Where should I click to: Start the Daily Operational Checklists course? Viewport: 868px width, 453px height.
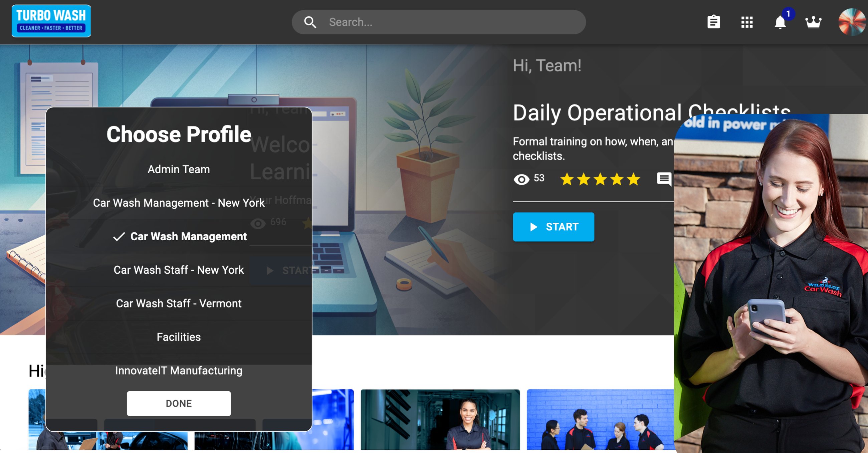(x=553, y=227)
